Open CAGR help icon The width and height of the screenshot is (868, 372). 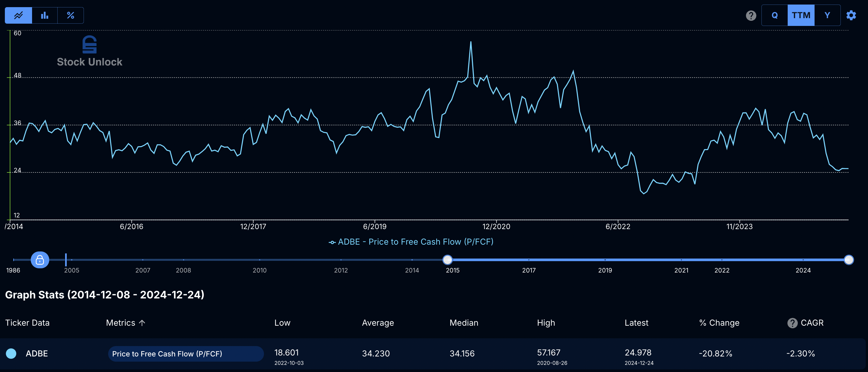792,323
